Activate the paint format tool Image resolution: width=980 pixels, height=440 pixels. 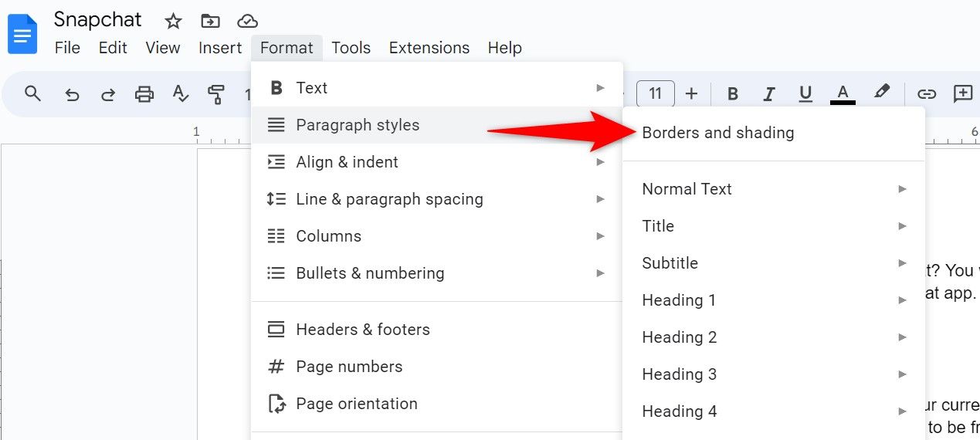[x=216, y=94]
